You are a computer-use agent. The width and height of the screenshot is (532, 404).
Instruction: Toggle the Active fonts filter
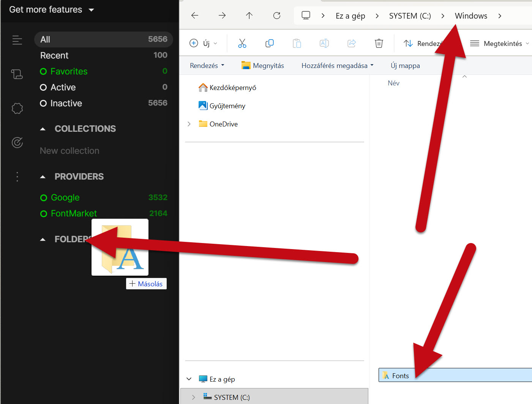43,87
